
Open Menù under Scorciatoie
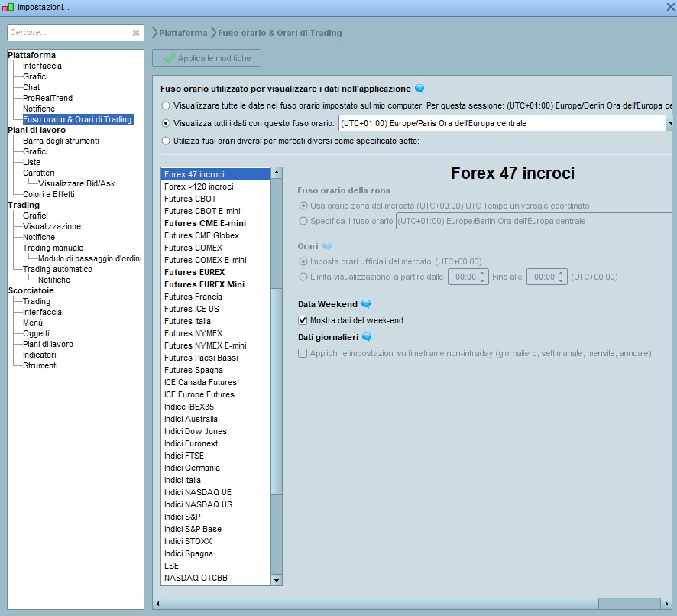pyautogui.click(x=33, y=323)
